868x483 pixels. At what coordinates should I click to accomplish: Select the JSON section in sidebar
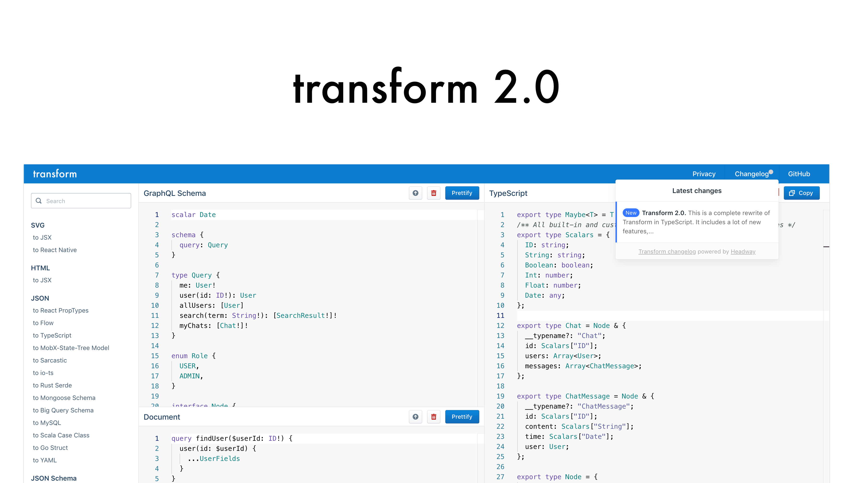[40, 297]
